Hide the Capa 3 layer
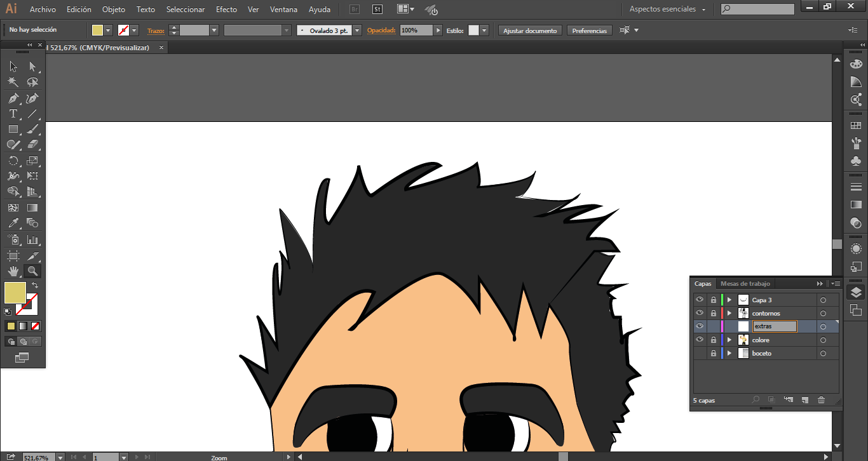Viewport: 868px width, 461px height. point(700,300)
